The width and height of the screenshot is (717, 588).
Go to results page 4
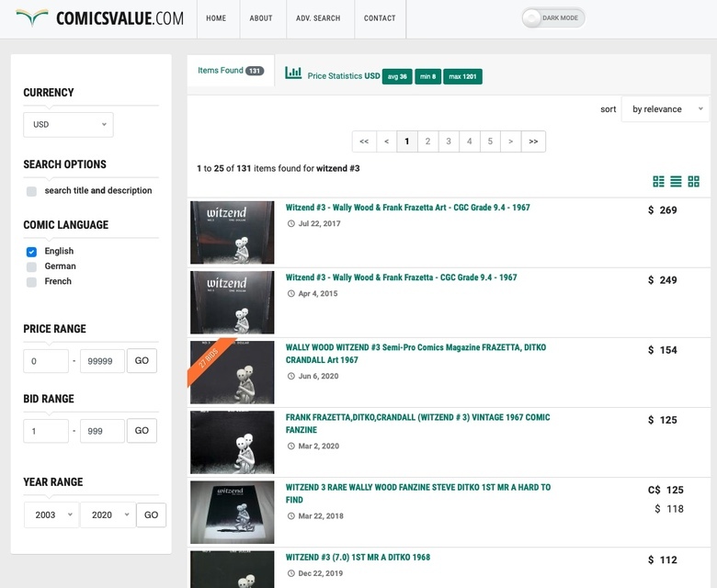pyautogui.click(x=469, y=141)
